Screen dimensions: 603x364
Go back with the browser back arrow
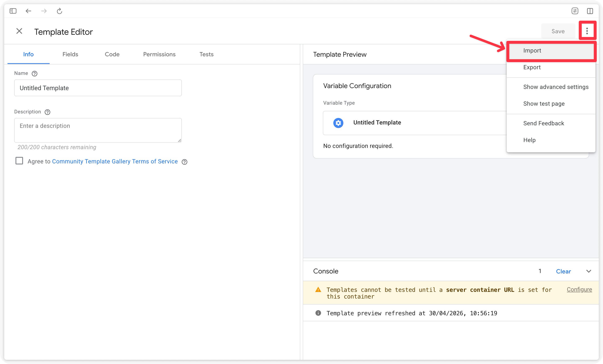[28, 11]
